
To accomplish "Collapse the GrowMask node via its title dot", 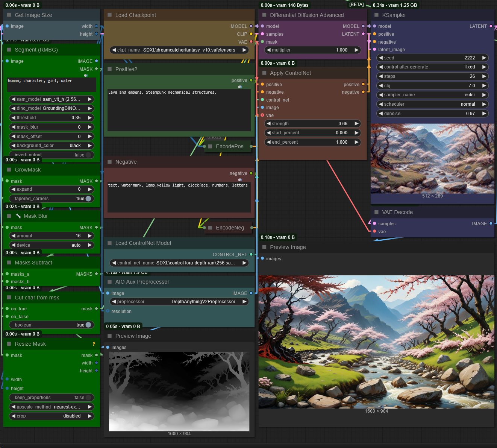I will (9, 170).
